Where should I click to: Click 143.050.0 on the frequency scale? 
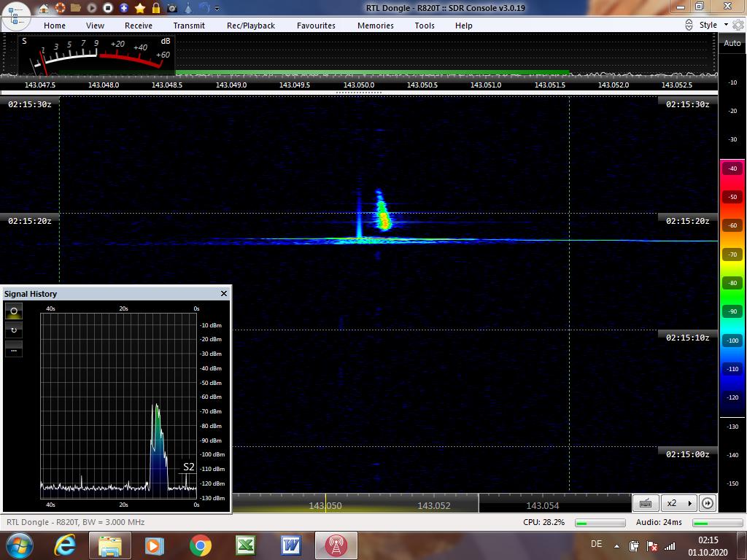(359, 85)
